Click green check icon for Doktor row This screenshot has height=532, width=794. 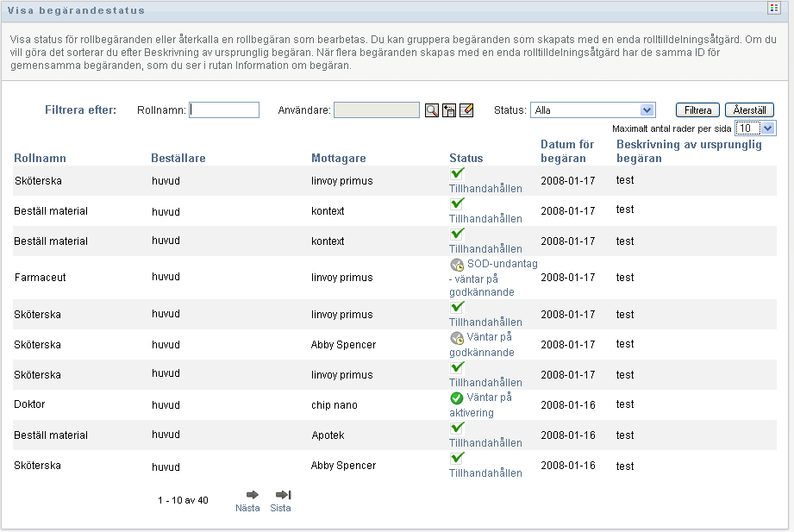(457, 398)
